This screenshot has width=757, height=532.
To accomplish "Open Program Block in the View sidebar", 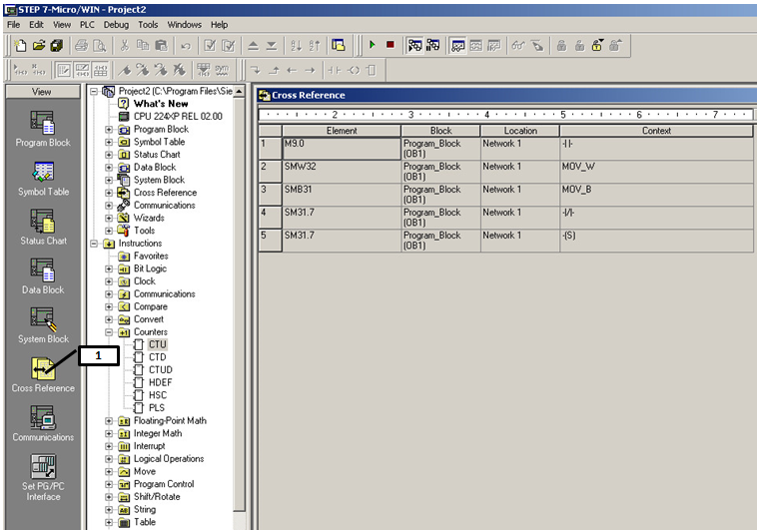I will pos(43,124).
